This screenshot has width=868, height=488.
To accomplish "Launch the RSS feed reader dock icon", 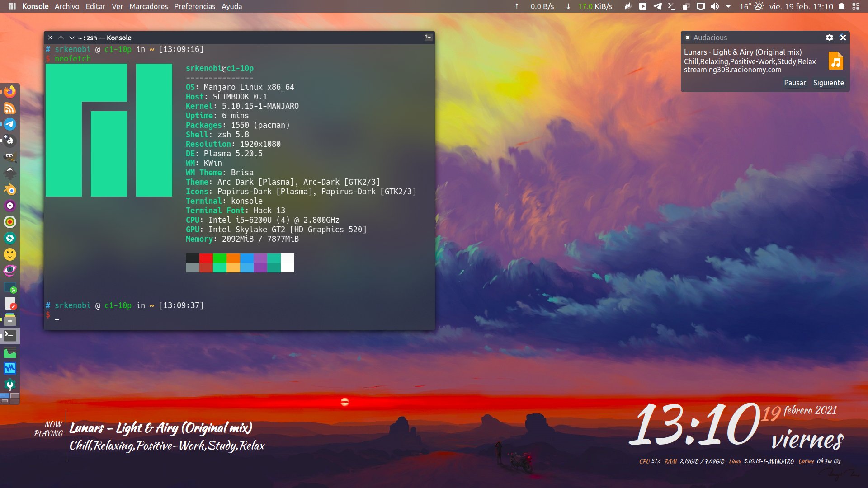I will [10, 108].
